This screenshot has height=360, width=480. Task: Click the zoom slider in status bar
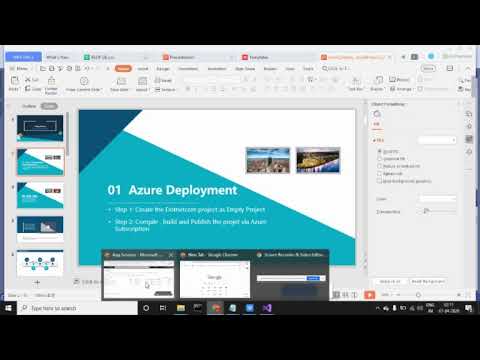[x=418, y=295]
